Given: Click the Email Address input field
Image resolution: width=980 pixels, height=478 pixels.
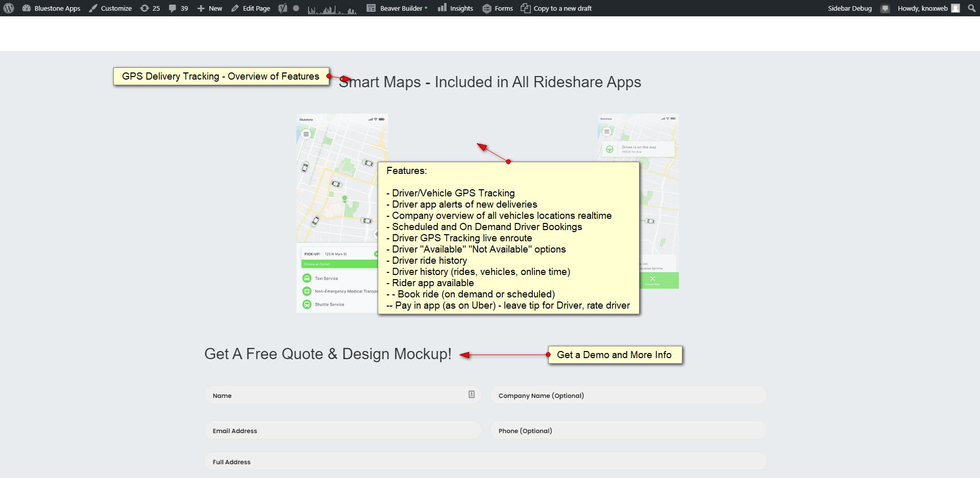Looking at the screenshot, I should (342, 431).
